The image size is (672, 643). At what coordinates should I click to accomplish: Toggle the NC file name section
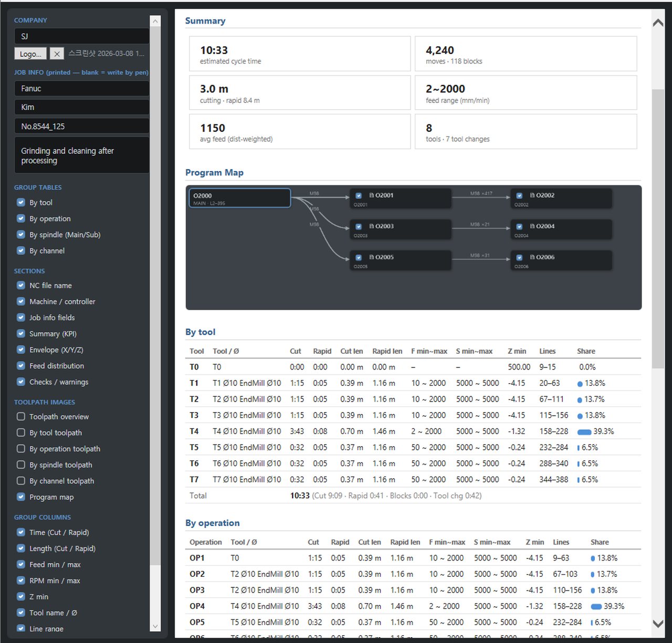point(21,285)
